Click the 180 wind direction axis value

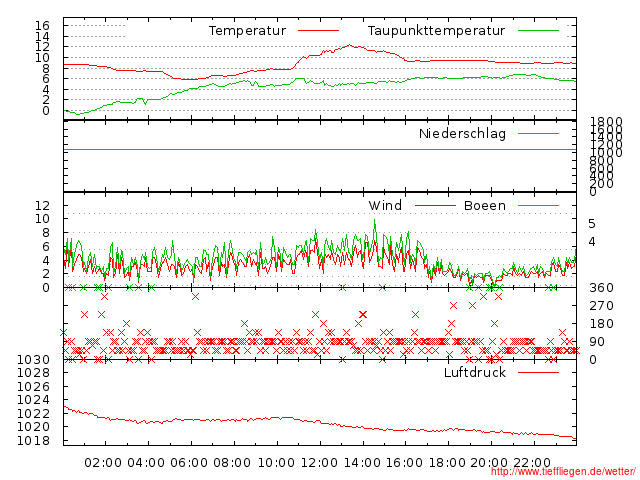(x=601, y=324)
